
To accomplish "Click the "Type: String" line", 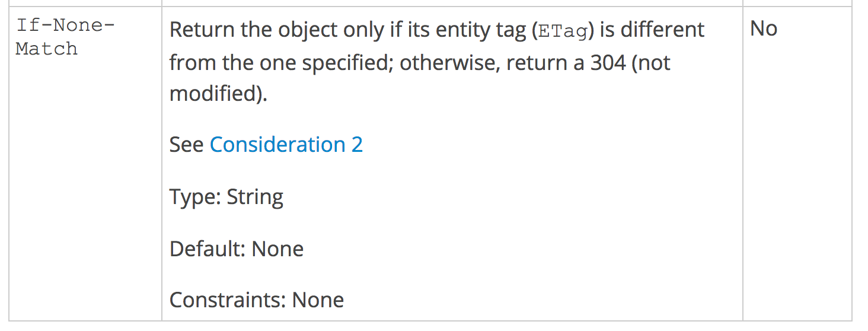I will pyautogui.click(x=226, y=197).
